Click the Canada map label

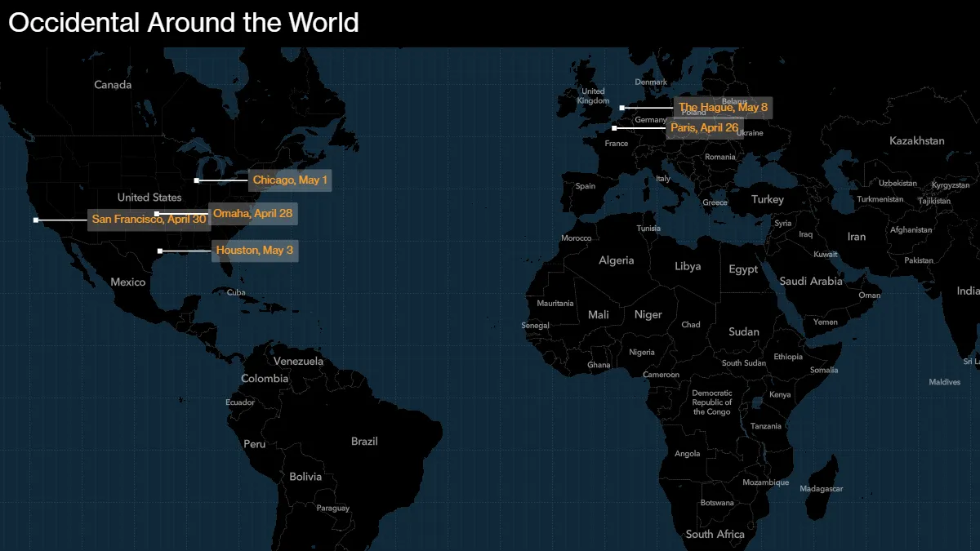click(113, 85)
